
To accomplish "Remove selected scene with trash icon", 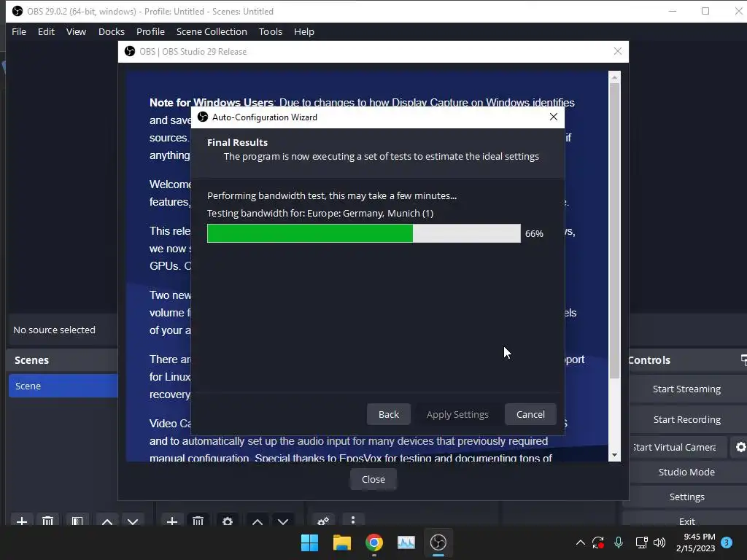I will (47, 521).
